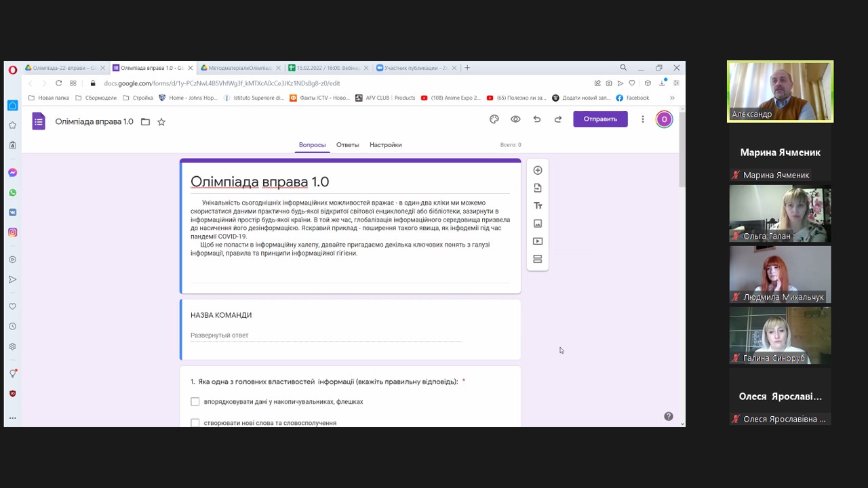868x488 pixels.
Task: Click the Import questions icon
Action: pyautogui.click(x=538, y=188)
